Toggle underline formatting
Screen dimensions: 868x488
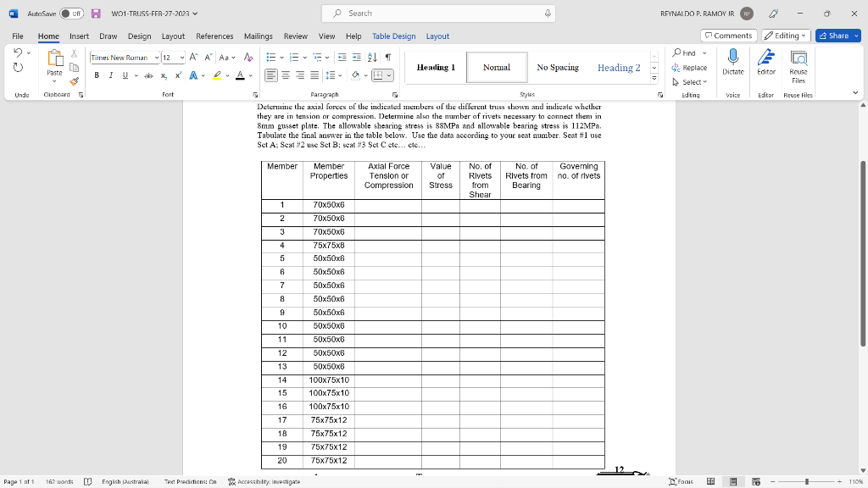(x=125, y=75)
